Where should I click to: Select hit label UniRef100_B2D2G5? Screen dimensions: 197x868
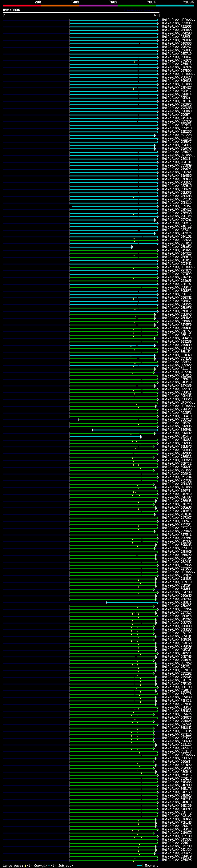click(177, 132)
